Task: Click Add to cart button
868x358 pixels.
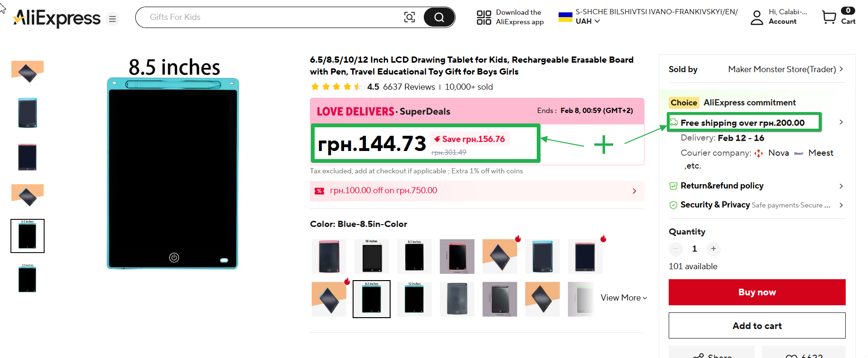Action: pos(756,326)
